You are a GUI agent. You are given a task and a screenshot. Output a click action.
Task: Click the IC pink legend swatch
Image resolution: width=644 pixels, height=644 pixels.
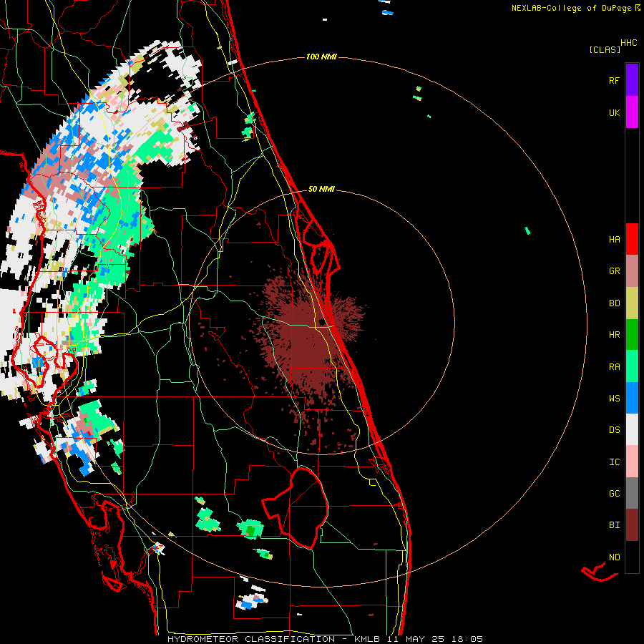coord(632,462)
